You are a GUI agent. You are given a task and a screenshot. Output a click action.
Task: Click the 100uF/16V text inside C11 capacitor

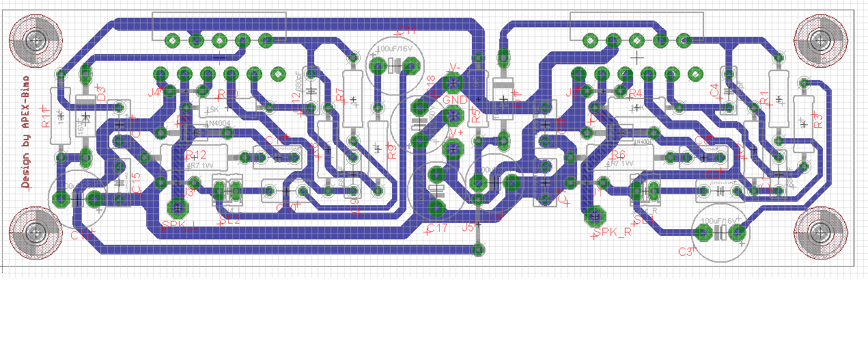click(x=393, y=49)
